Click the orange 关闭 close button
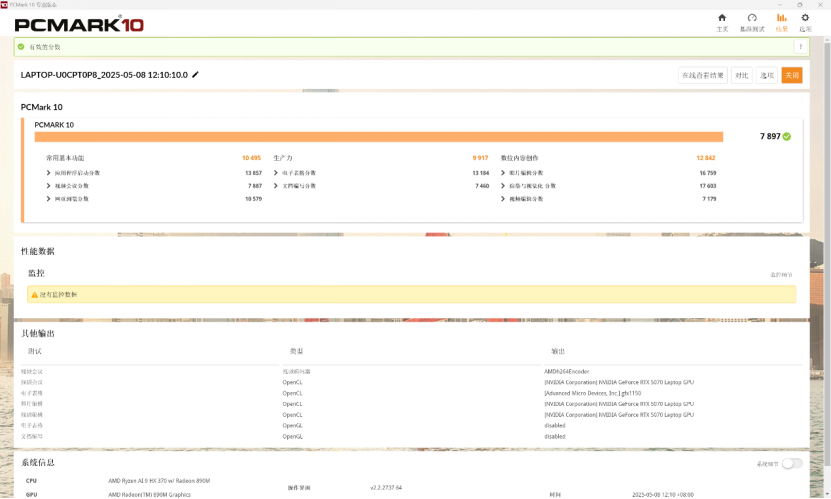The width and height of the screenshot is (831, 499). (792, 75)
